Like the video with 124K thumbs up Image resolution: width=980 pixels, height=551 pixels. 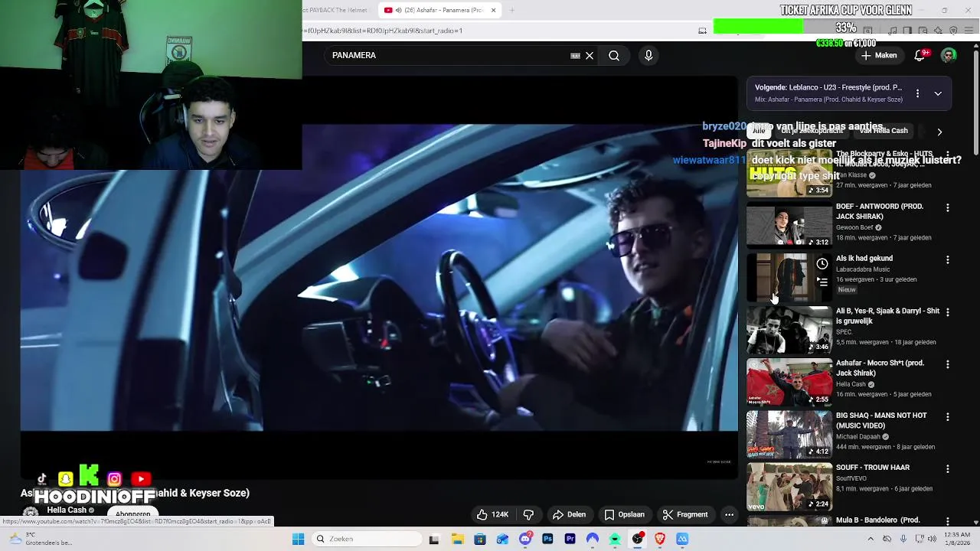[x=492, y=514]
